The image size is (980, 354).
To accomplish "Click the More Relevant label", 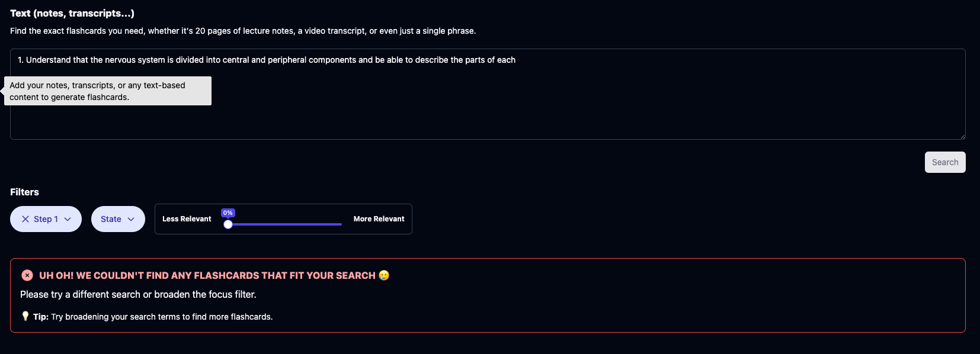I will 379,219.
